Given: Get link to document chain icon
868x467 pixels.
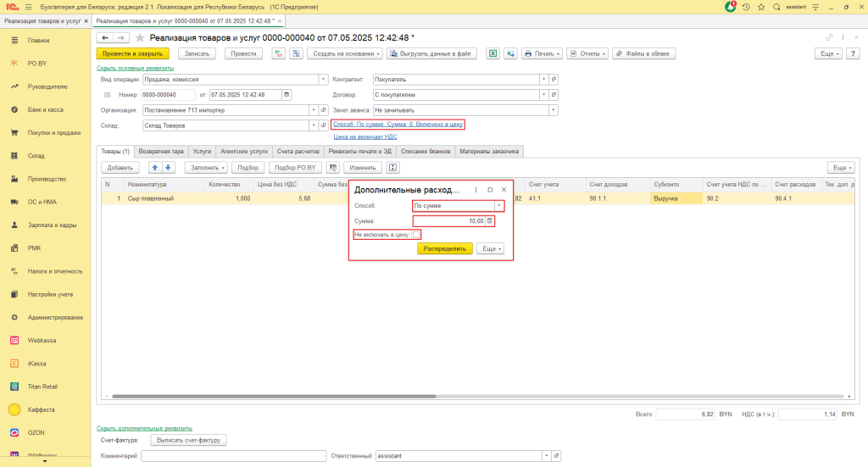Looking at the screenshot, I should [829, 37].
